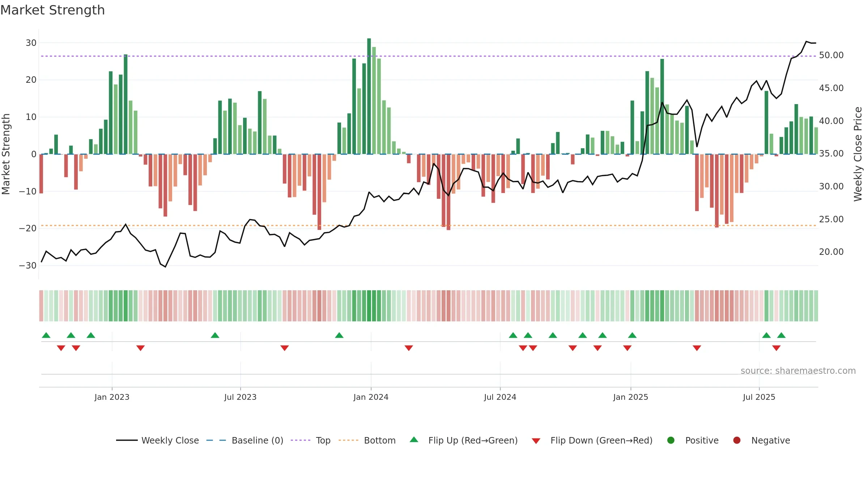This screenshot has width=868, height=488.
Task: Toggle the Baseline (0) legend entry
Action: pos(245,440)
